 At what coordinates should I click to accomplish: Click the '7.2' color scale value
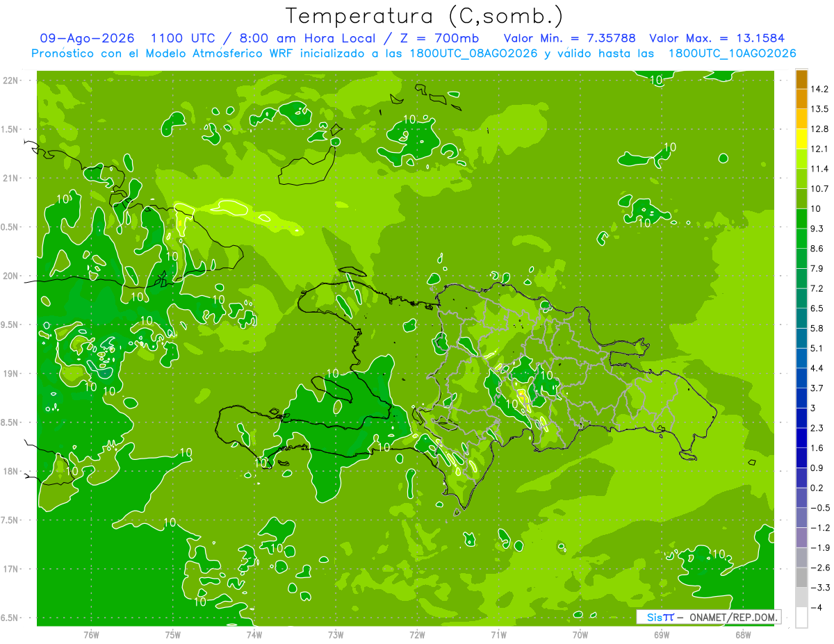(x=818, y=288)
